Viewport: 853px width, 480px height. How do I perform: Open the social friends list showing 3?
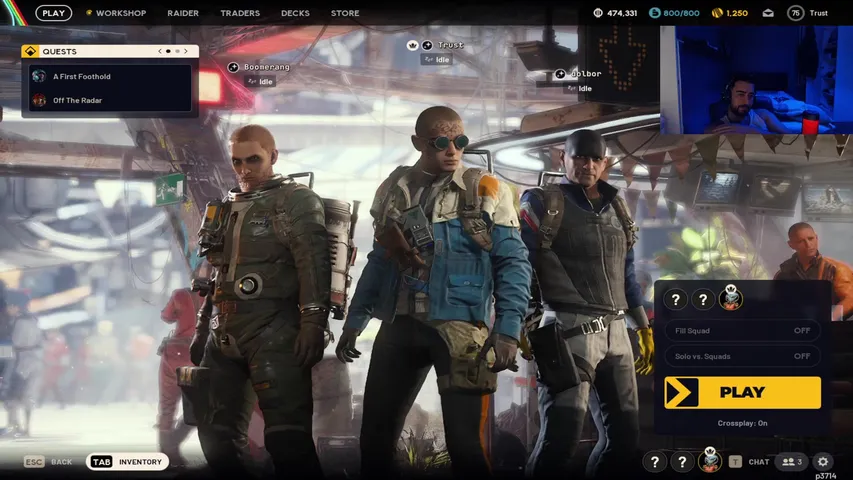tap(792, 462)
